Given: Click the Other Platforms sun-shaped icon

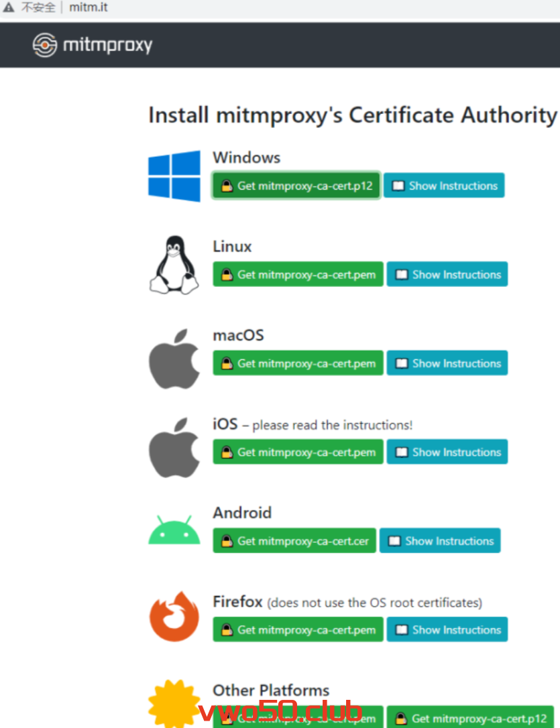Looking at the screenshot, I should coord(173,703).
